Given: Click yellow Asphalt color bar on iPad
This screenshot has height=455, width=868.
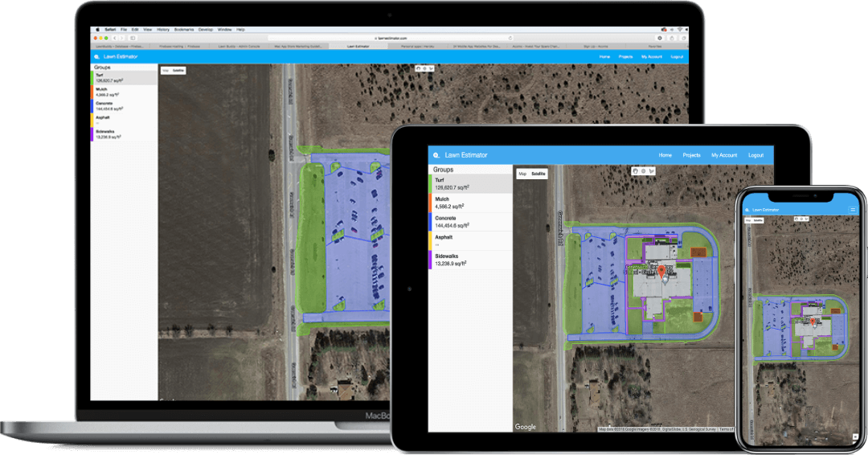Looking at the screenshot, I should tap(429, 241).
